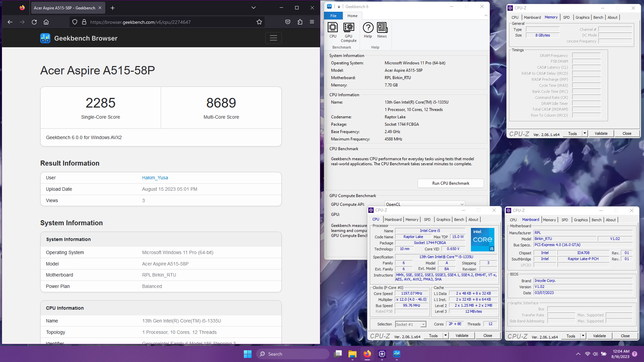Screen dimensions: 644x362
Task: Open Windows Start menu
Action: [248, 354]
